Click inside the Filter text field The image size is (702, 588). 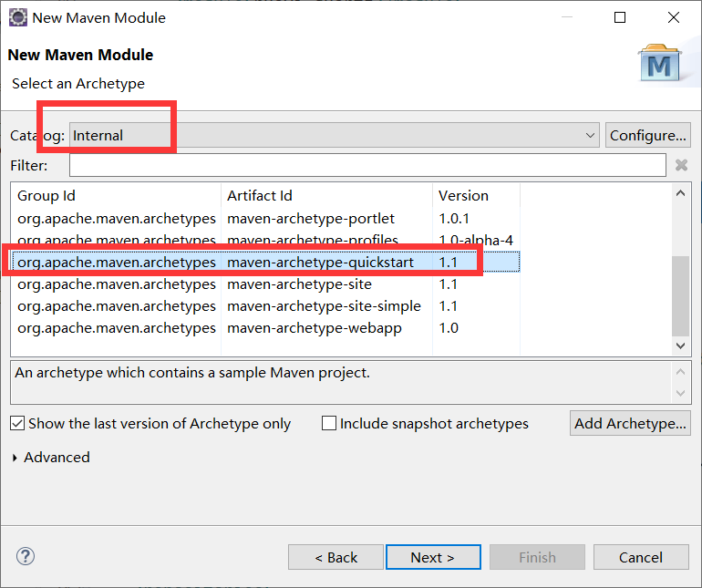pyautogui.click(x=367, y=165)
